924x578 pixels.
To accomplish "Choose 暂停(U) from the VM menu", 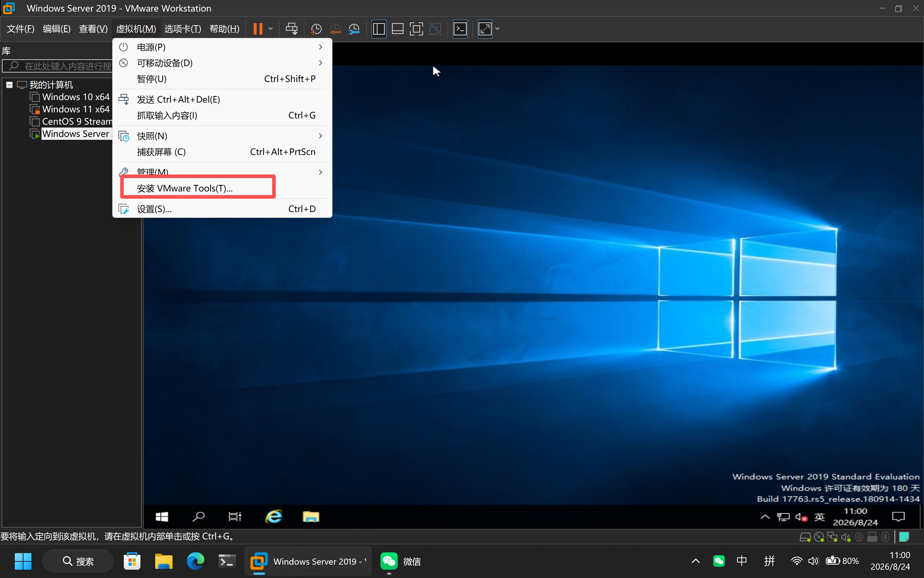I will [x=222, y=79].
